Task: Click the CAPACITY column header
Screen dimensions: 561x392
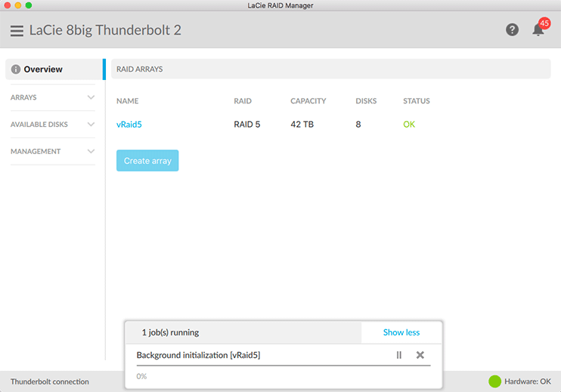Action: pyautogui.click(x=308, y=101)
